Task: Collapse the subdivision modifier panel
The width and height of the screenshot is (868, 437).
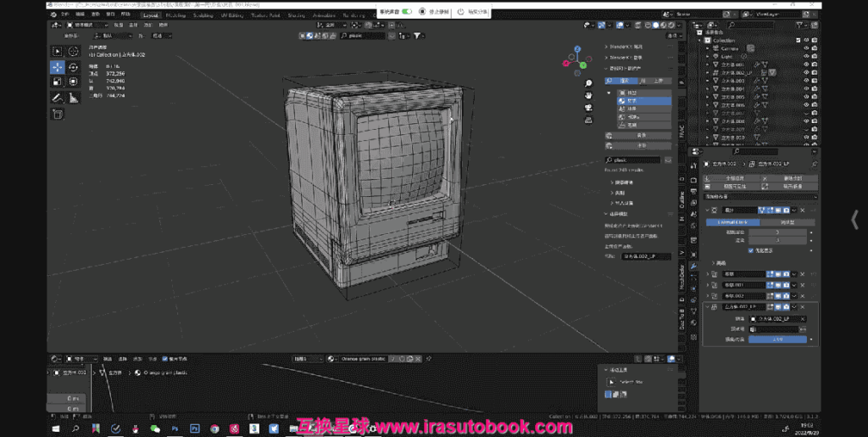Action: tap(707, 210)
